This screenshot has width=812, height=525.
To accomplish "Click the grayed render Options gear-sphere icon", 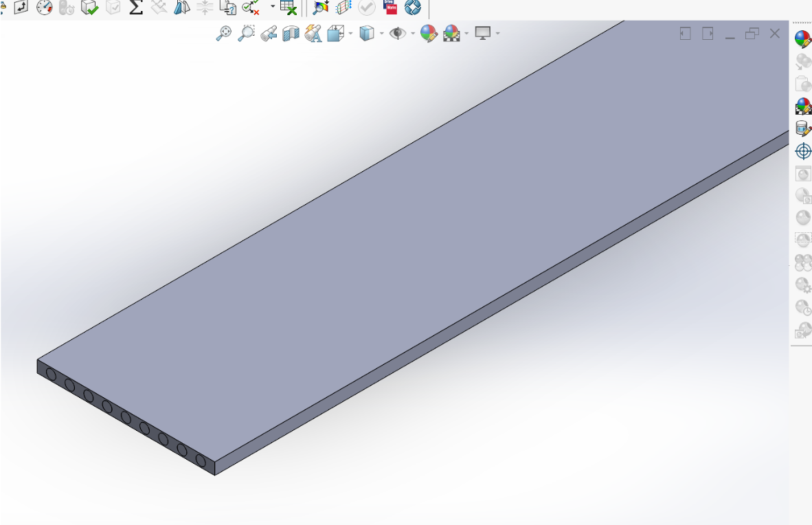I will click(803, 285).
